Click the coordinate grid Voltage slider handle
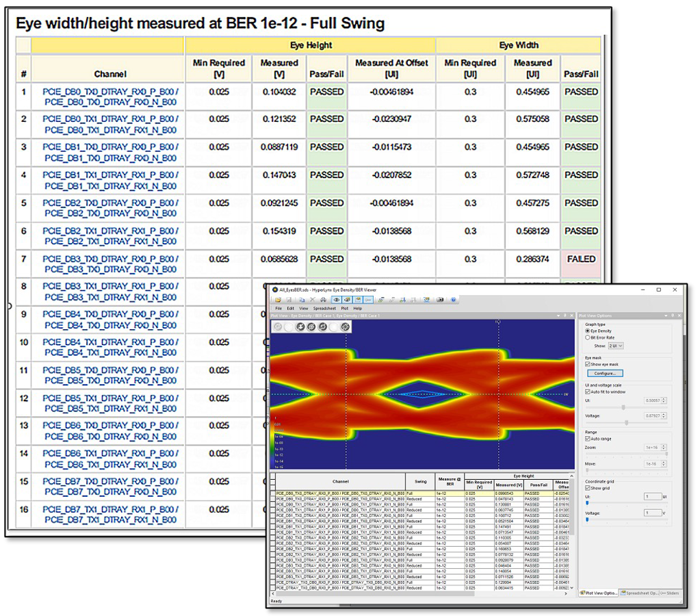The image size is (700, 616). (587, 519)
